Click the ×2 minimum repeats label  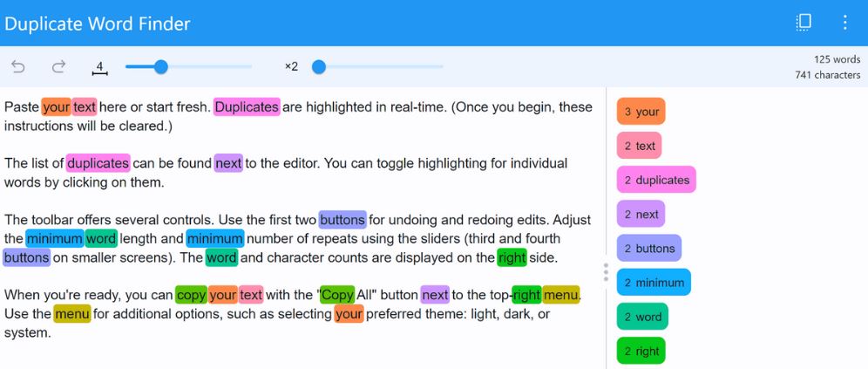[x=291, y=67]
